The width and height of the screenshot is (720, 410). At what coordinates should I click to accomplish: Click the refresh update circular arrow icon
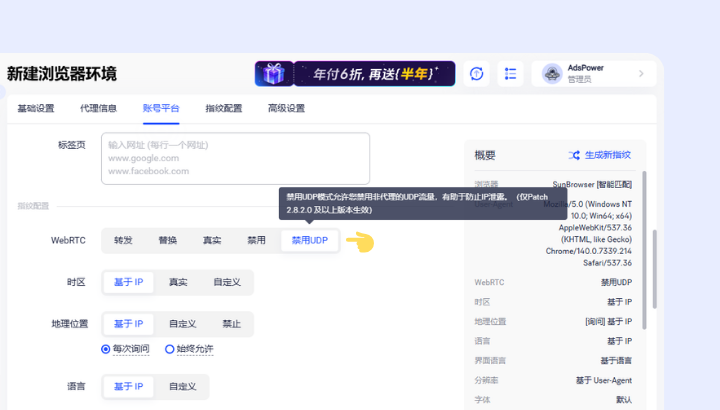pos(476,73)
